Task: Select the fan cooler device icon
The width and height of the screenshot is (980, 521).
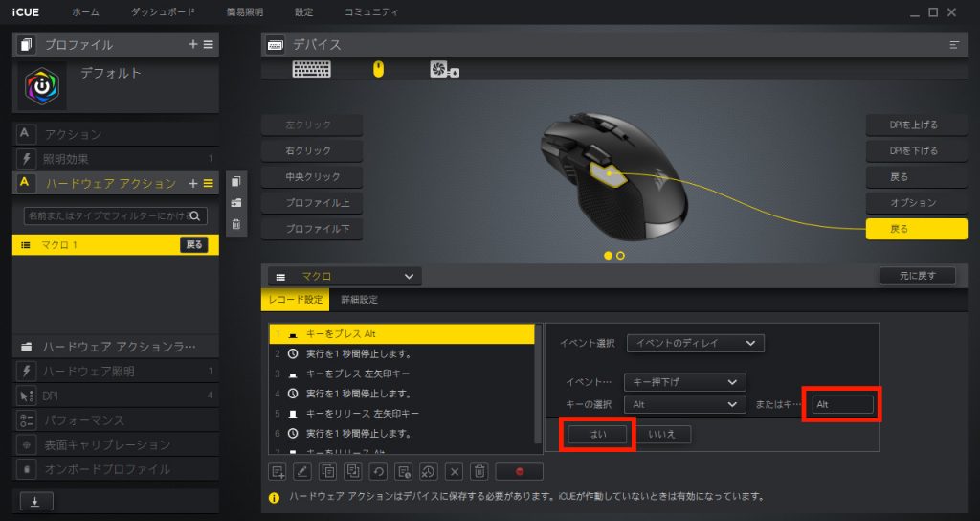Action: (444, 69)
